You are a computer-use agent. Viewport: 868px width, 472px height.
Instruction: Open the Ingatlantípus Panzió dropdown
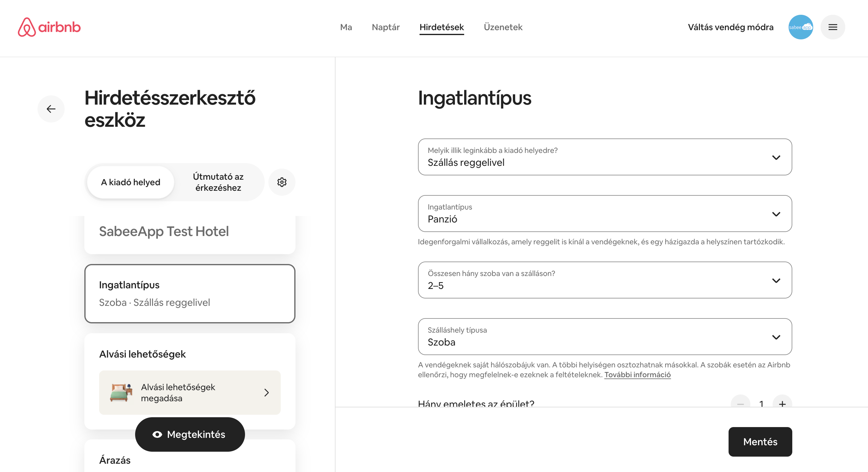[x=605, y=214]
